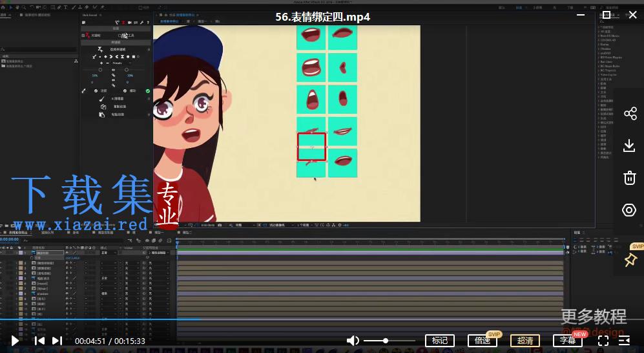Share the video via share icon
Viewport: 644px width, 353px height.
(630, 113)
